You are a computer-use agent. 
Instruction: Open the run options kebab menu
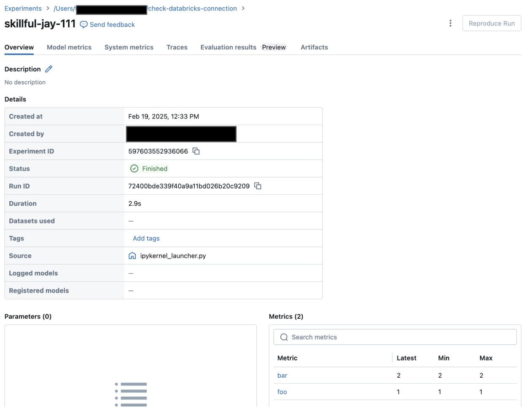[450, 23]
